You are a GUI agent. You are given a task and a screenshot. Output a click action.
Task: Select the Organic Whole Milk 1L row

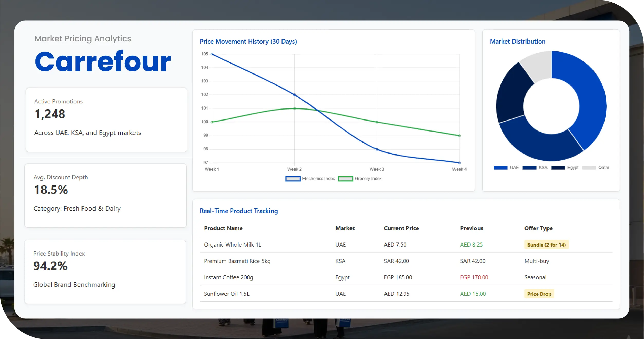click(x=232, y=245)
